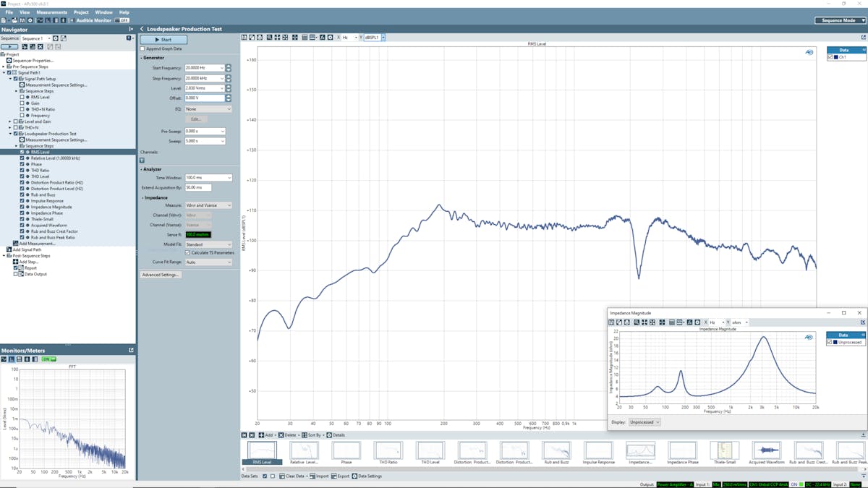Open Data Settings from the Data Sets bar
The image size is (868, 488).
356,476
